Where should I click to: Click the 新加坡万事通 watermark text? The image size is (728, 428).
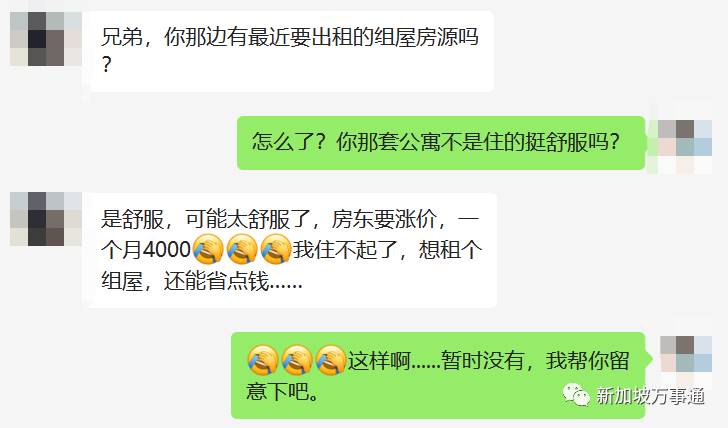pyautogui.click(x=650, y=396)
